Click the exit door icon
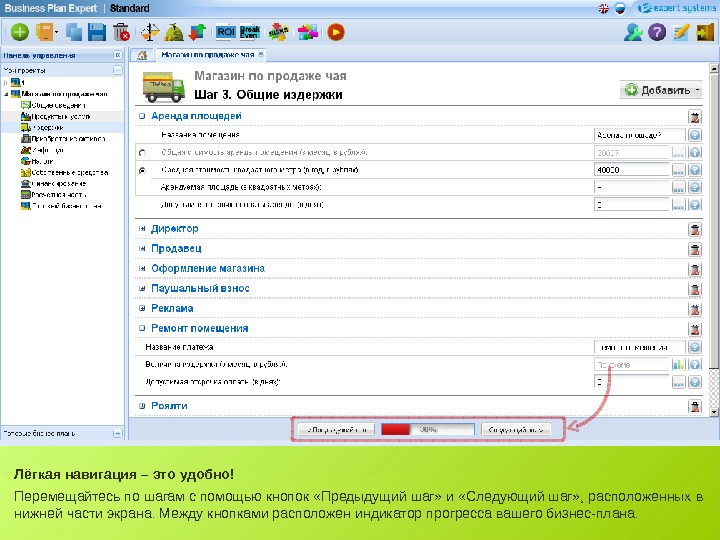Image resolution: width=720 pixels, height=540 pixels. click(705, 32)
